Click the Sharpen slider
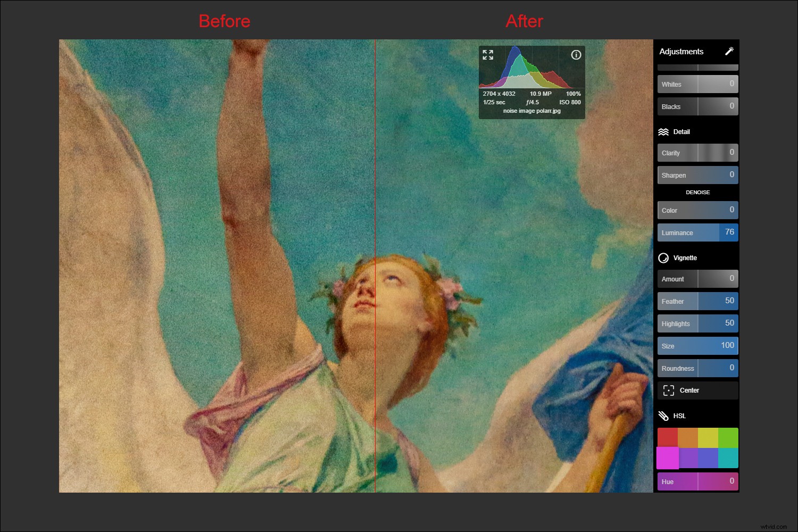The image size is (798, 532). (x=697, y=174)
